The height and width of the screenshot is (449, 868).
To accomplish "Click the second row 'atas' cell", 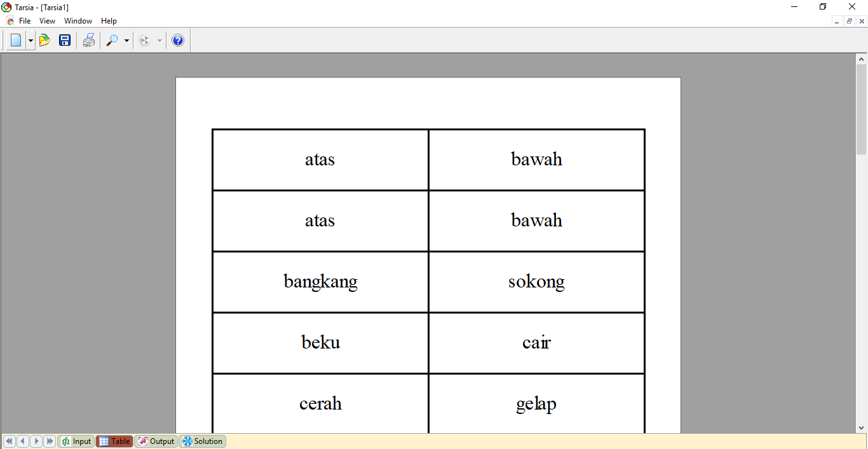I will 320,221.
